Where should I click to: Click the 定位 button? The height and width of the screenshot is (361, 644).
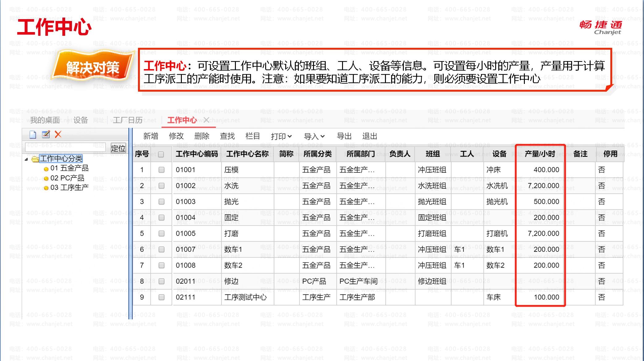(118, 148)
